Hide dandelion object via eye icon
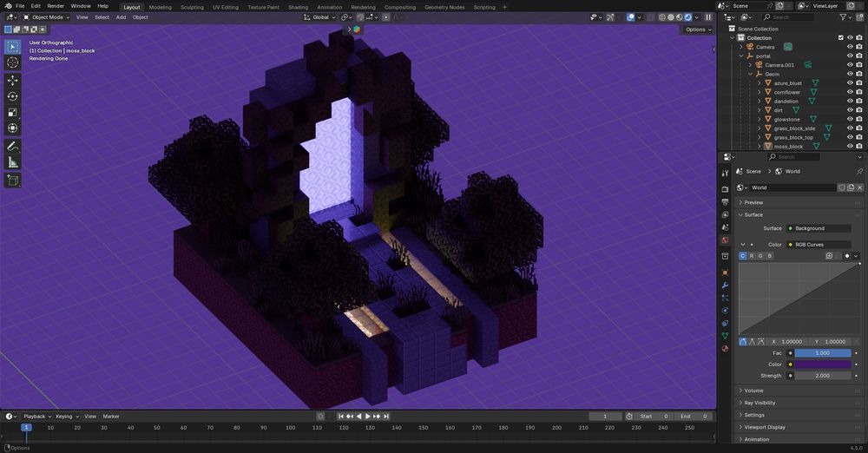The image size is (868, 453). (x=850, y=101)
